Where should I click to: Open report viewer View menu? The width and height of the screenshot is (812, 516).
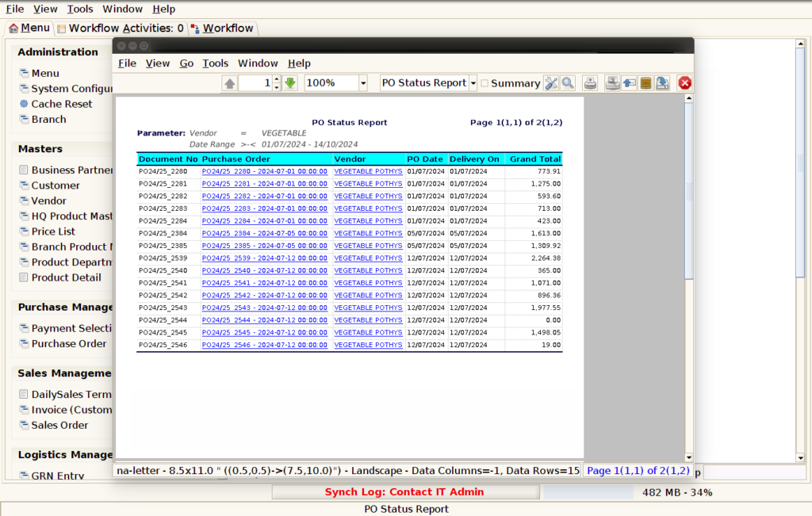click(x=158, y=63)
